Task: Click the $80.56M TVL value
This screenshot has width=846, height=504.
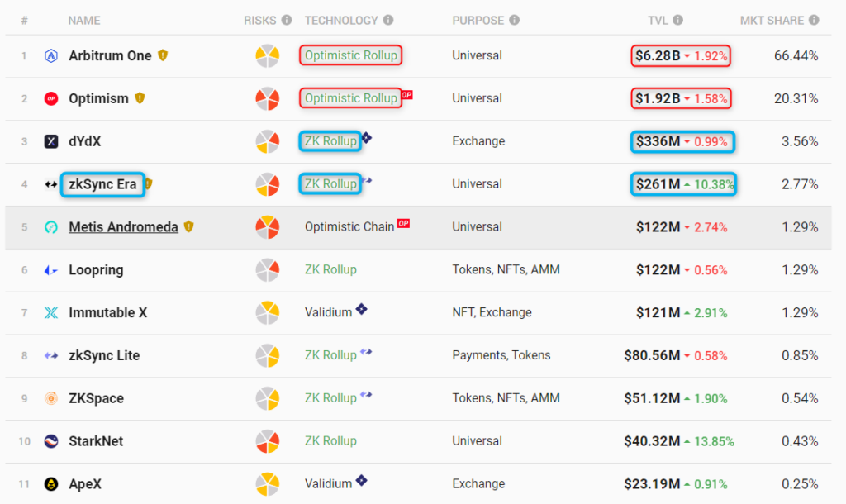Action: pyautogui.click(x=652, y=355)
